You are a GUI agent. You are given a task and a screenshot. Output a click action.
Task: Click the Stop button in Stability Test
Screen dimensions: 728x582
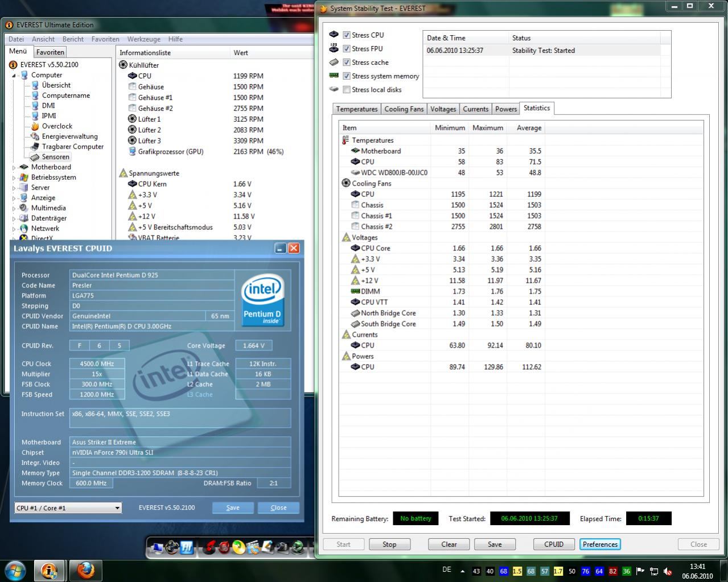[389, 544]
